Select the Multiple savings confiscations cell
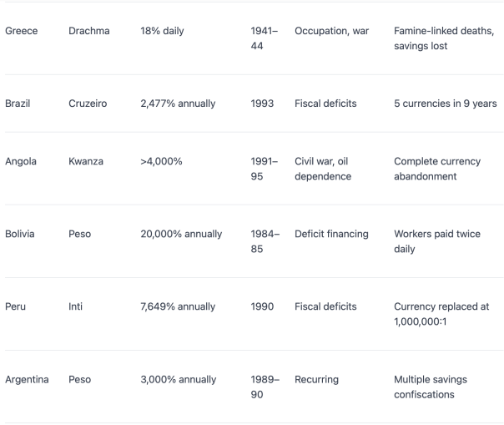504x425 pixels. pyautogui.click(x=431, y=387)
